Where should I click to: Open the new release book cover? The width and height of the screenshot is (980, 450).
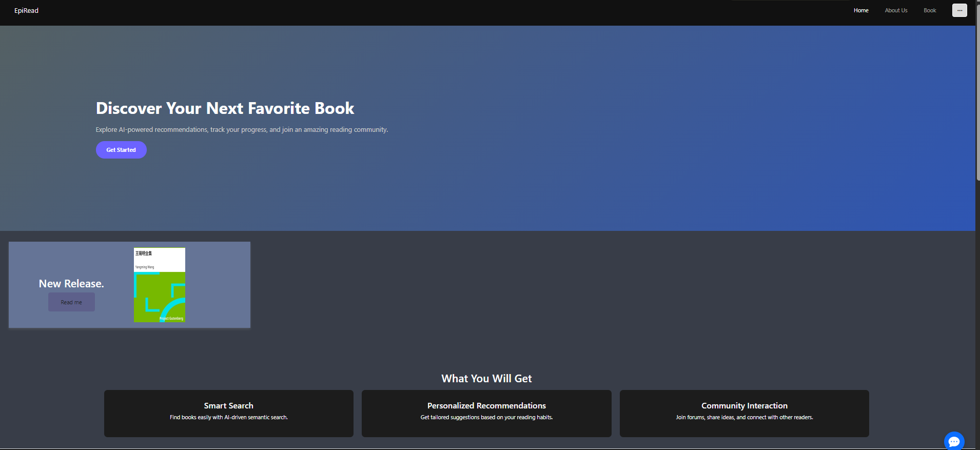160,285
